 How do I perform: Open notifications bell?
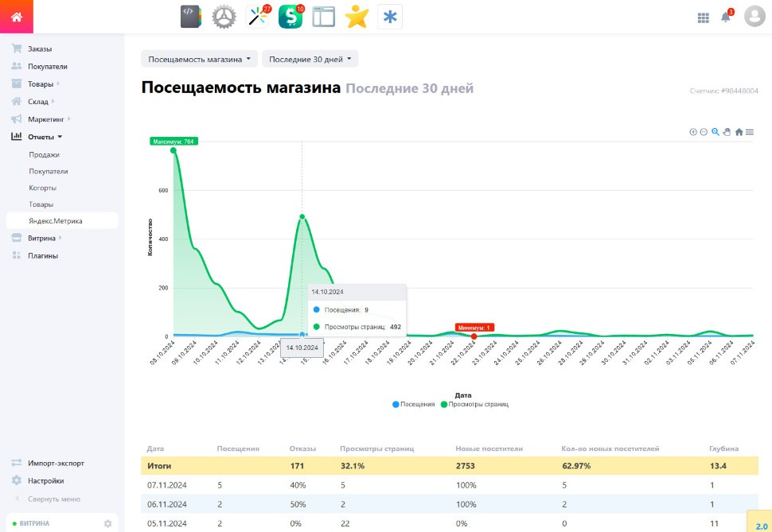(726, 17)
